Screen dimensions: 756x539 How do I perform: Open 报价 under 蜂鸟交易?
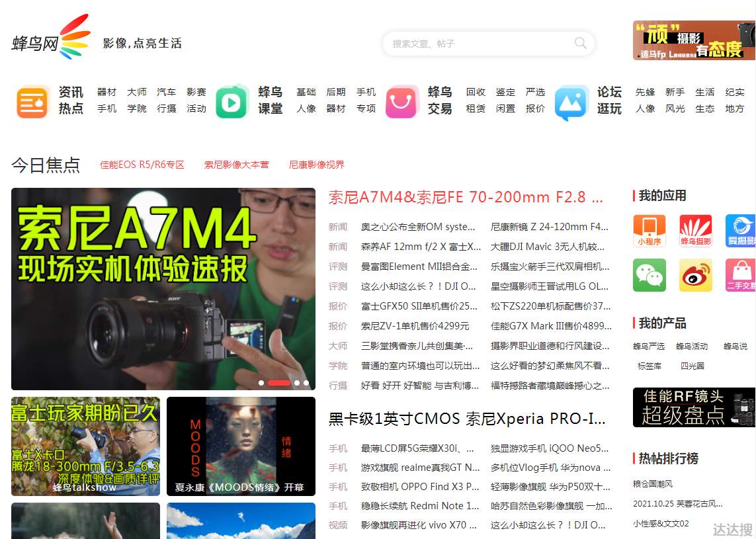click(536, 108)
